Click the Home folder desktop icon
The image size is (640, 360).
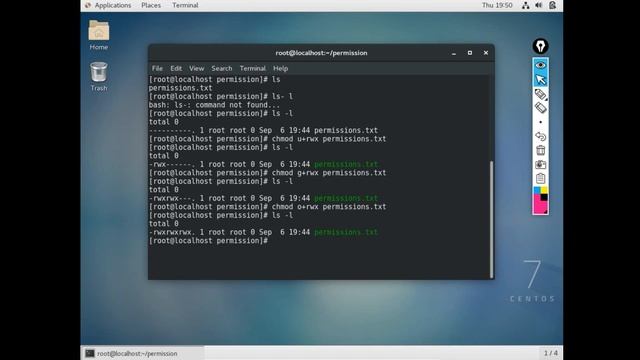(x=99, y=35)
